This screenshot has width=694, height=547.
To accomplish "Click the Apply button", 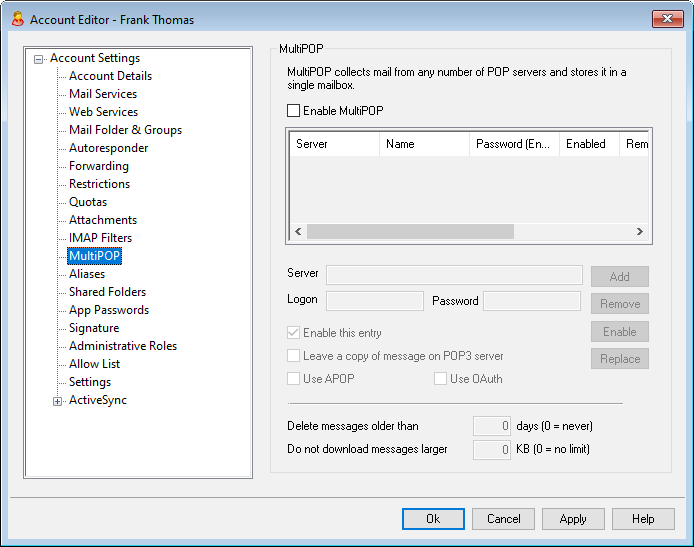I will point(573,519).
